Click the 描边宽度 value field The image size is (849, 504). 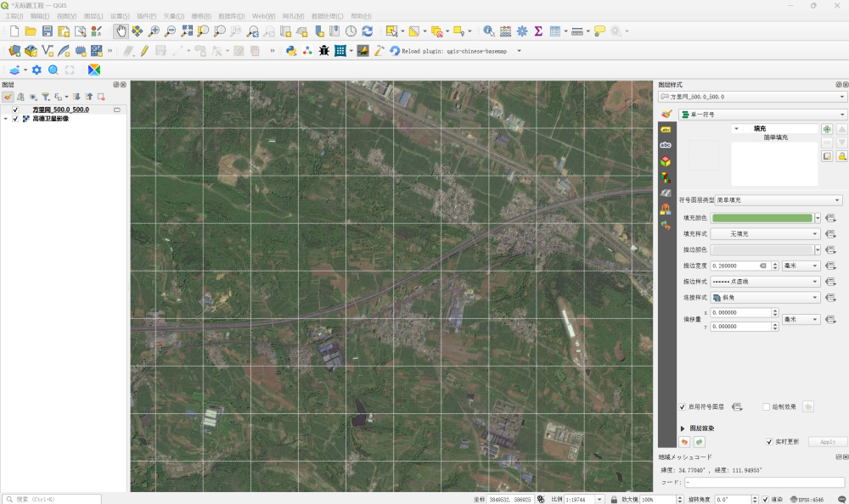tap(739, 266)
